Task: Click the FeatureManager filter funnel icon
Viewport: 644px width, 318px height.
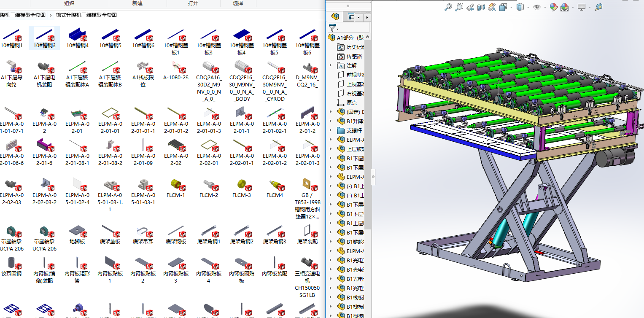Action: pos(332,28)
